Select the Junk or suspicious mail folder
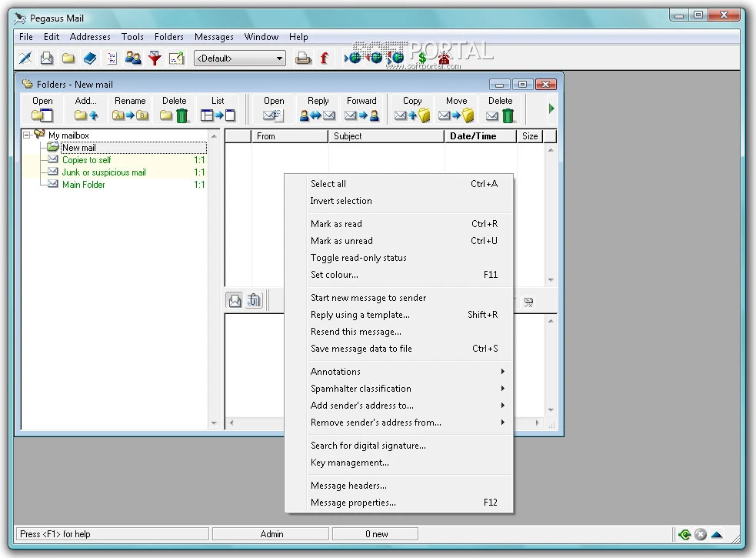This screenshot has height=558, width=756. (x=104, y=172)
